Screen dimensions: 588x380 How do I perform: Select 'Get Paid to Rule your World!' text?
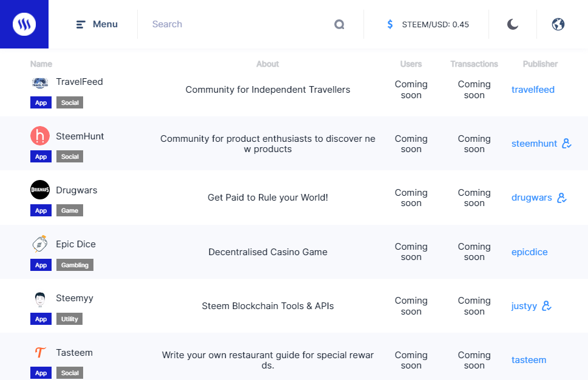click(268, 198)
